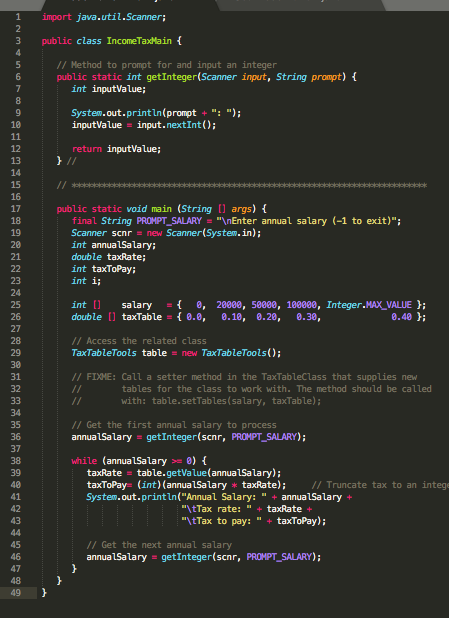Image resolution: width=449 pixels, height=618 pixels.
Task: Click 'args' parameter on line 17
Action: [242, 209]
